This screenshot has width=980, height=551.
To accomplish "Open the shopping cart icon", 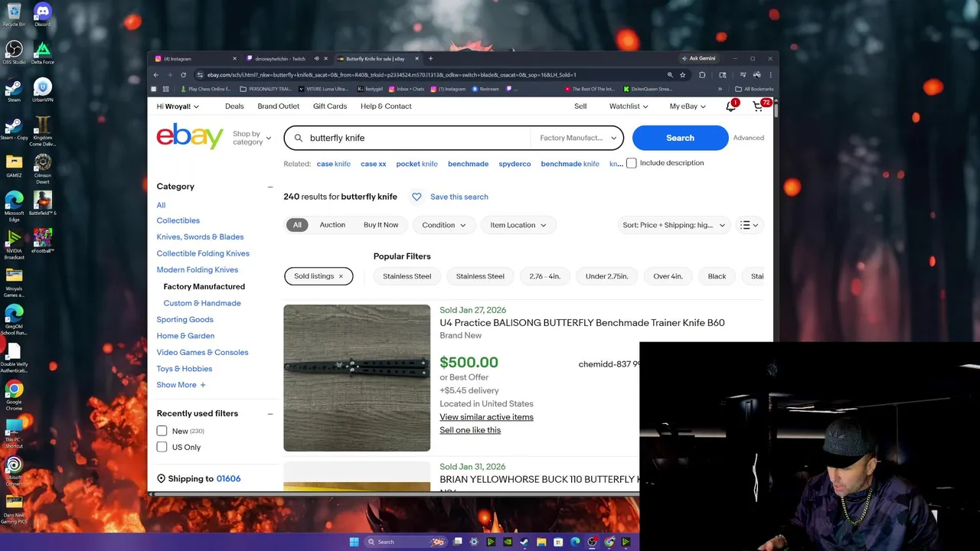I will tap(758, 106).
